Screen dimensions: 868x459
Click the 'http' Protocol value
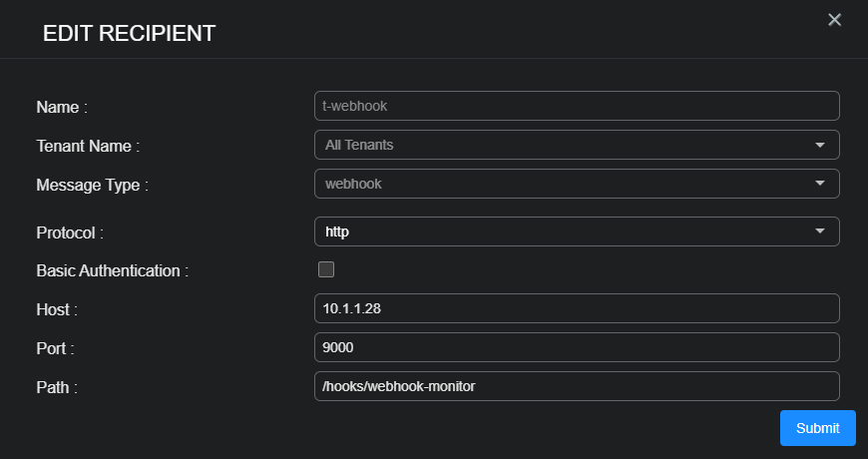pos(337,231)
